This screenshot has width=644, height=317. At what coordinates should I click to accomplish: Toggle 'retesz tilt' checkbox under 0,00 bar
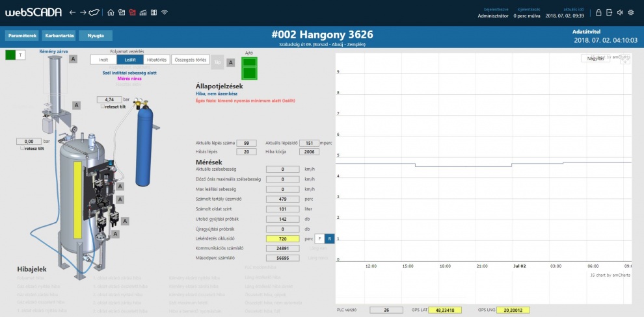tap(23, 148)
